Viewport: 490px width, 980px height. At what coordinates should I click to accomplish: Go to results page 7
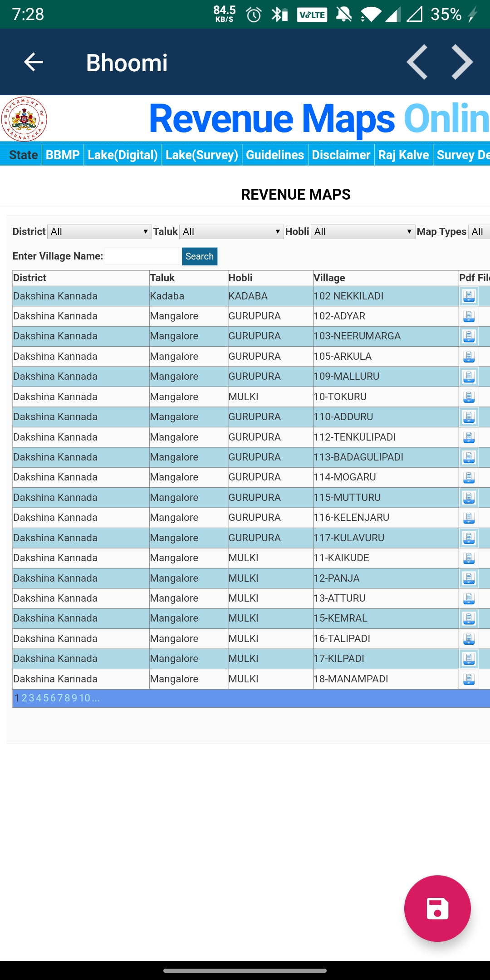tap(60, 698)
